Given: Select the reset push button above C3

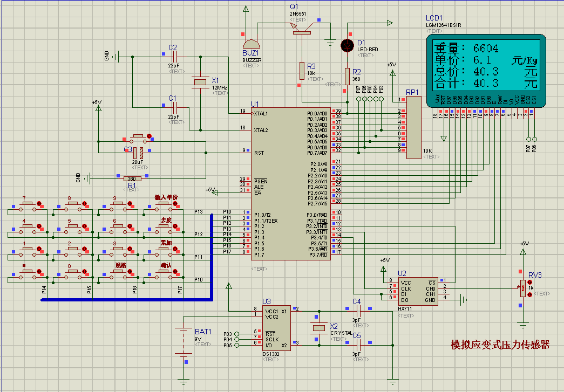Looking at the screenshot, I should [138, 137].
